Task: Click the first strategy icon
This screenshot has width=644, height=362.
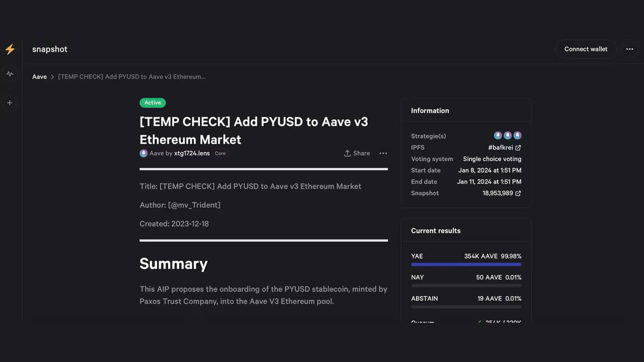Action: [498, 136]
